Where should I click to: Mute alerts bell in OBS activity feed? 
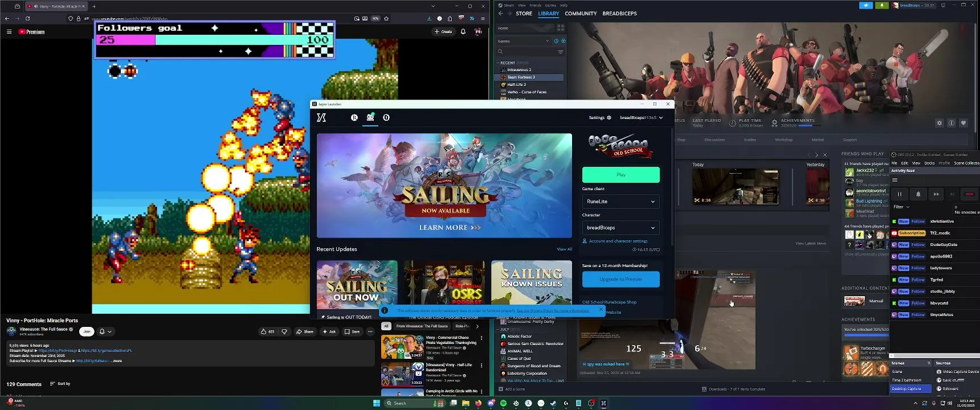pos(918,194)
